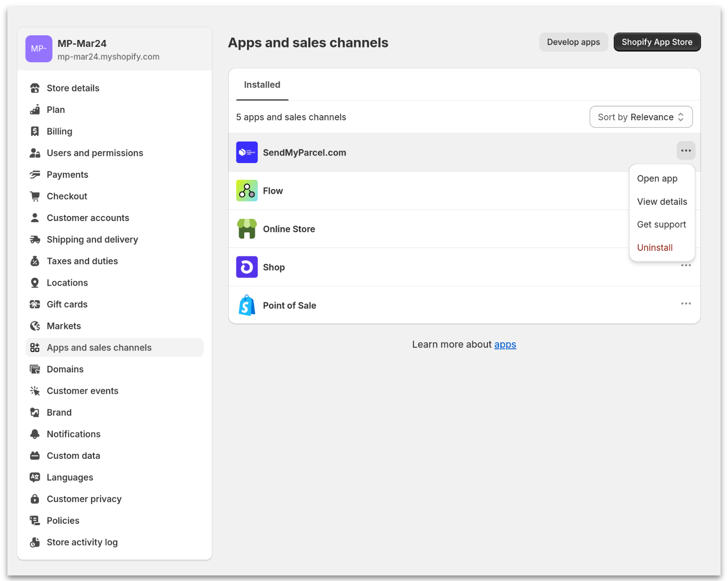
Task: Open Store activity log in sidebar
Action: (x=82, y=542)
